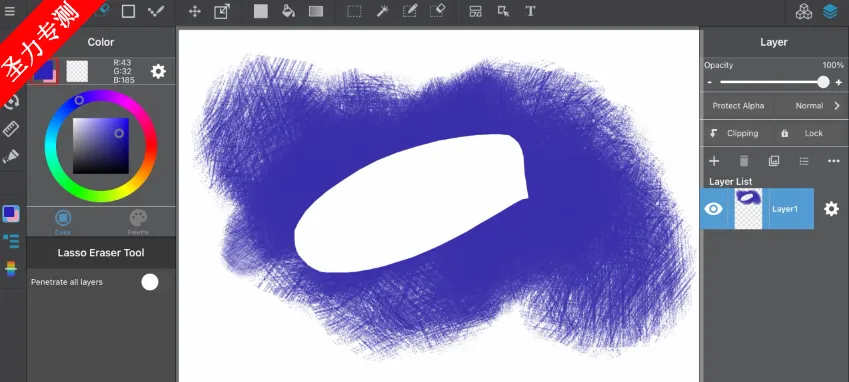The height and width of the screenshot is (382, 849).
Task: Decrease opacity with the minus button
Action: coord(709,82)
